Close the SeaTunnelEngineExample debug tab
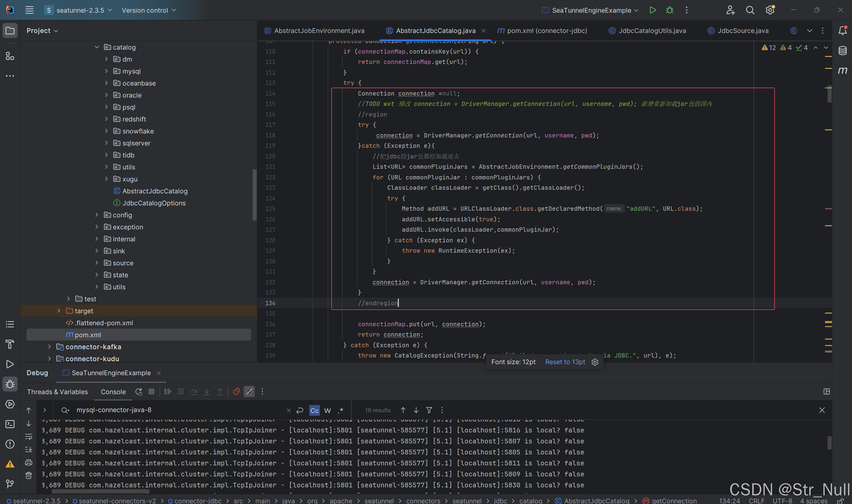 (158, 373)
